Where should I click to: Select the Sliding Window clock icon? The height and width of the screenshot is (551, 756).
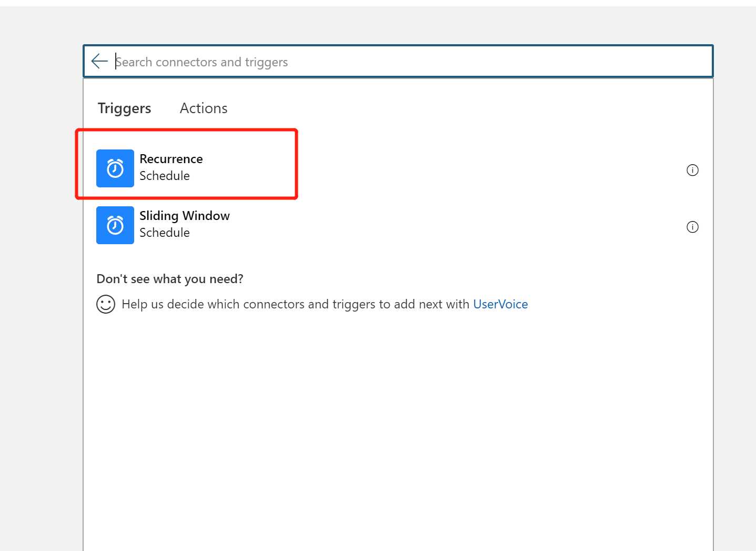115,225
